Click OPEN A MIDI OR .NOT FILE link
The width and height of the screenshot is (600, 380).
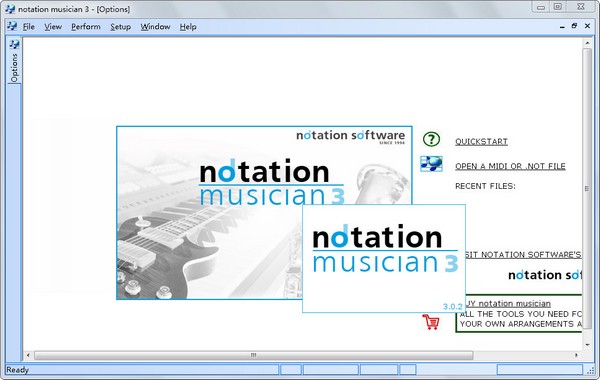tap(510, 166)
